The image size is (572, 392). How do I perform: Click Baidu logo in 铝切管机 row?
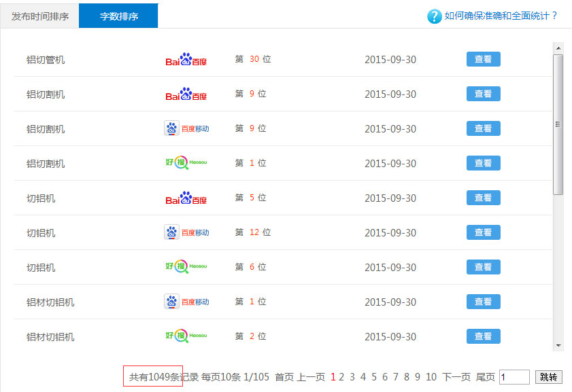point(186,59)
